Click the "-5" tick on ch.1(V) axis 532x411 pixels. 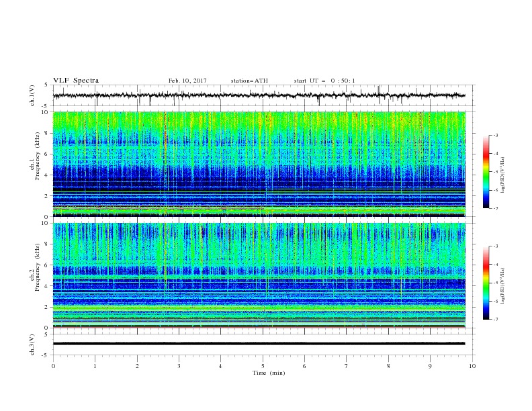tap(45, 106)
